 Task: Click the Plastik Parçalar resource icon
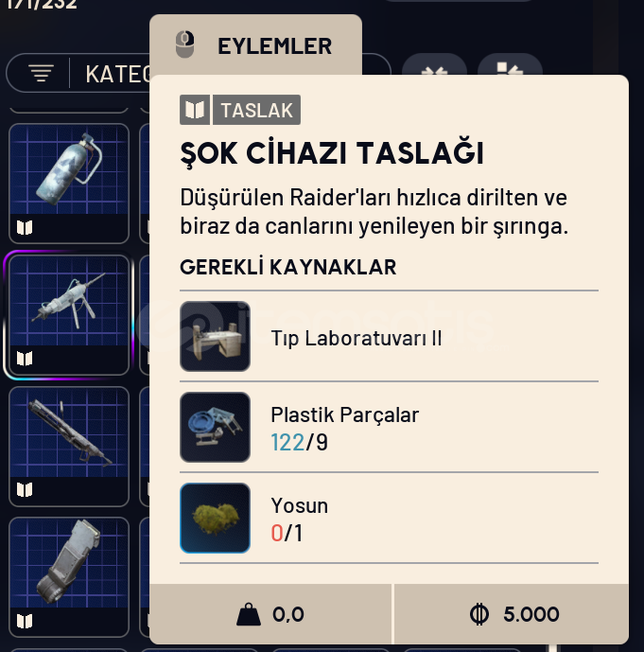click(215, 427)
